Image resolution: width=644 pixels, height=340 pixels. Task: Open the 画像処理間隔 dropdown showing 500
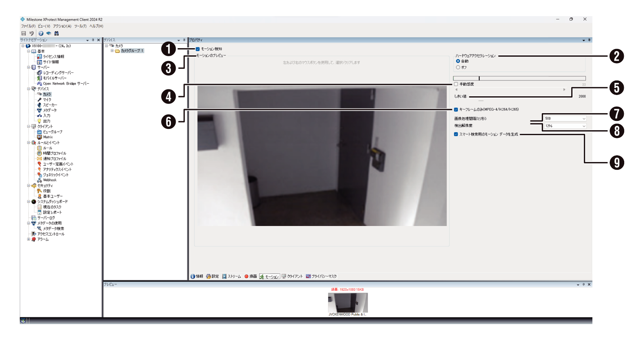click(x=565, y=118)
